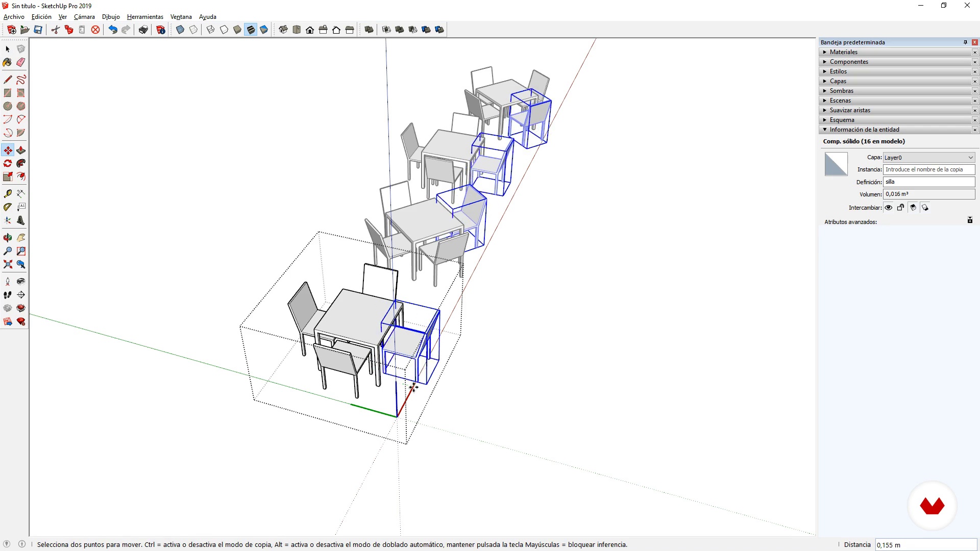Screen dimensions: 980x551
Task: Open the Print dialog icon
Action: click(x=143, y=30)
